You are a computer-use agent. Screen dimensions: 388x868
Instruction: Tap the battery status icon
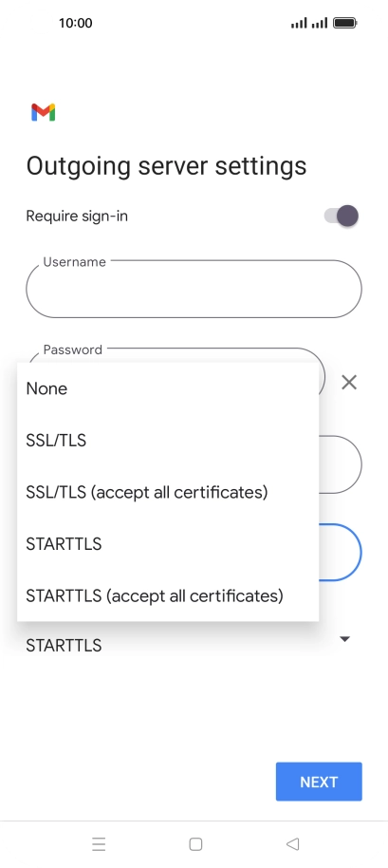(x=345, y=23)
